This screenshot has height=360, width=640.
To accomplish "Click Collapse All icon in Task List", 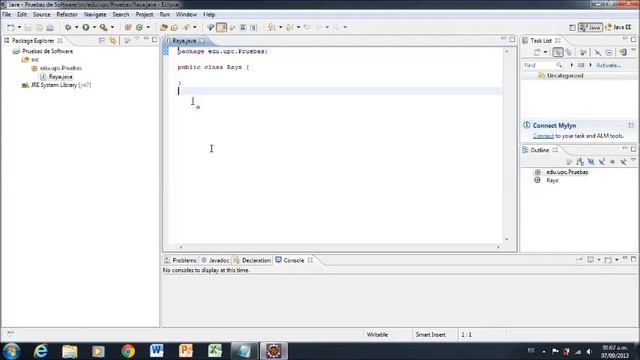I will click(609, 52).
